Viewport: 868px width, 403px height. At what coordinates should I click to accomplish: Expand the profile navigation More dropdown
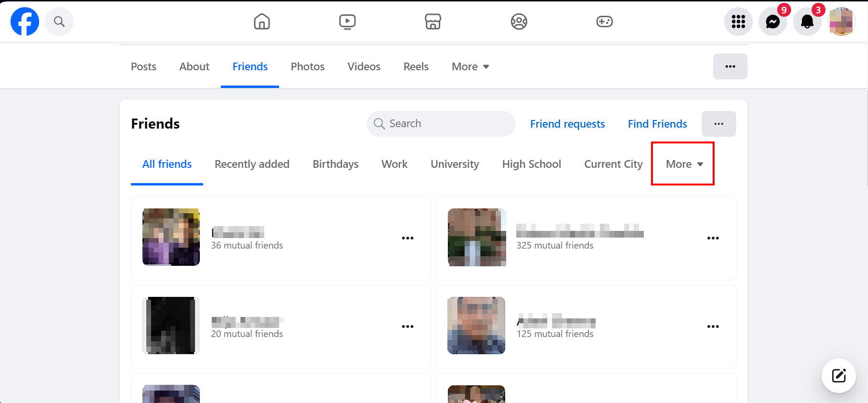(x=470, y=66)
